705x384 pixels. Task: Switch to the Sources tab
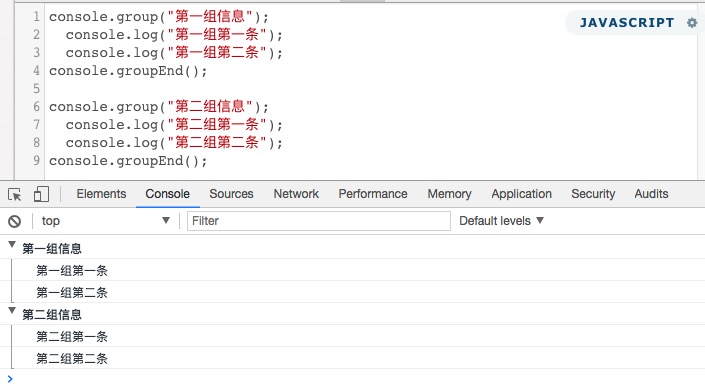point(231,194)
